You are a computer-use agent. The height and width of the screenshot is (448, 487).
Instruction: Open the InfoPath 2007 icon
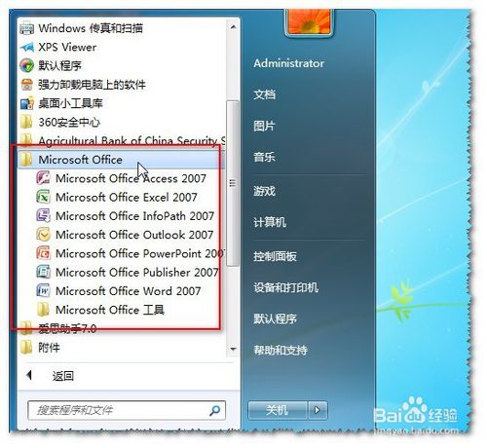click(x=43, y=215)
